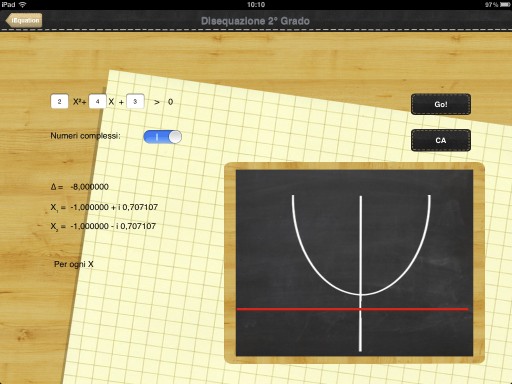The width and height of the screenshot is (512, 384).
Task: Tap the Go! button to solve
Action: pyautogui.click(x=441, y=104)
